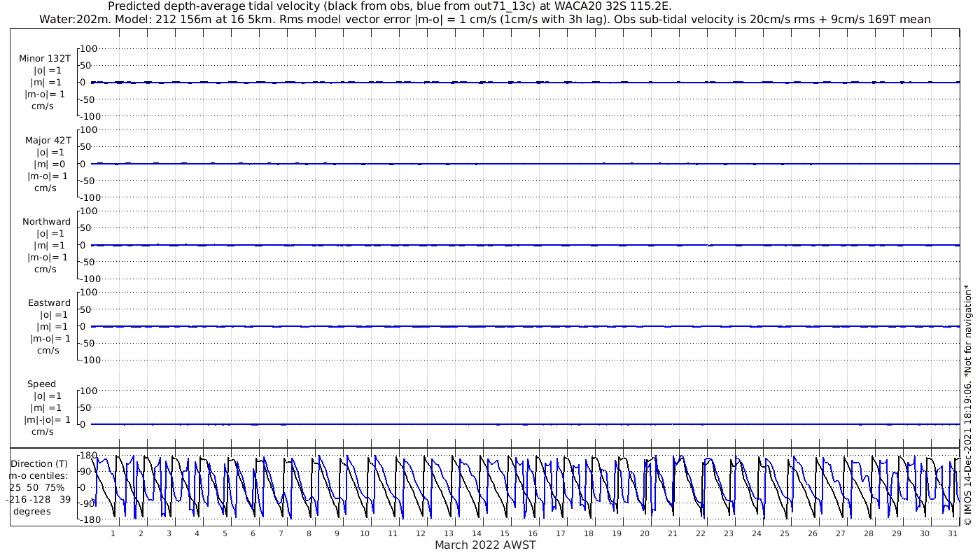Select day 13 on the date axis

coord(449,533)
